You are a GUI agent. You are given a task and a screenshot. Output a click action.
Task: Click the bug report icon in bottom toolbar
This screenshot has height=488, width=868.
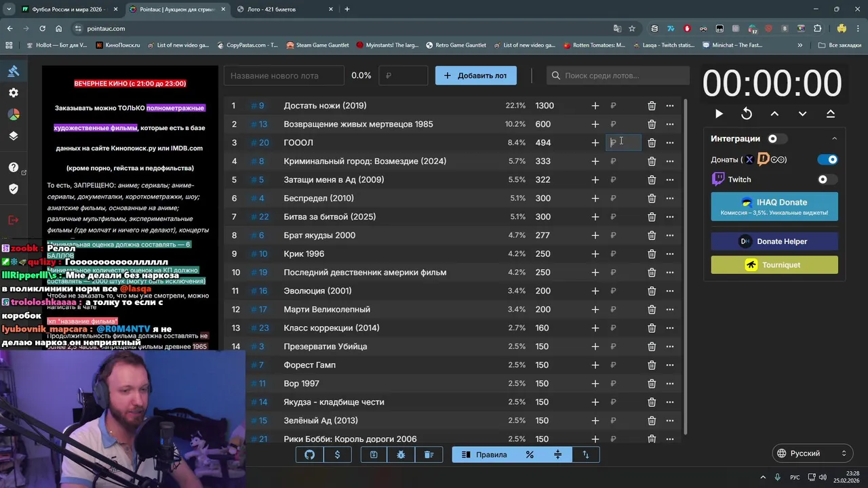[x=401, y=455]
